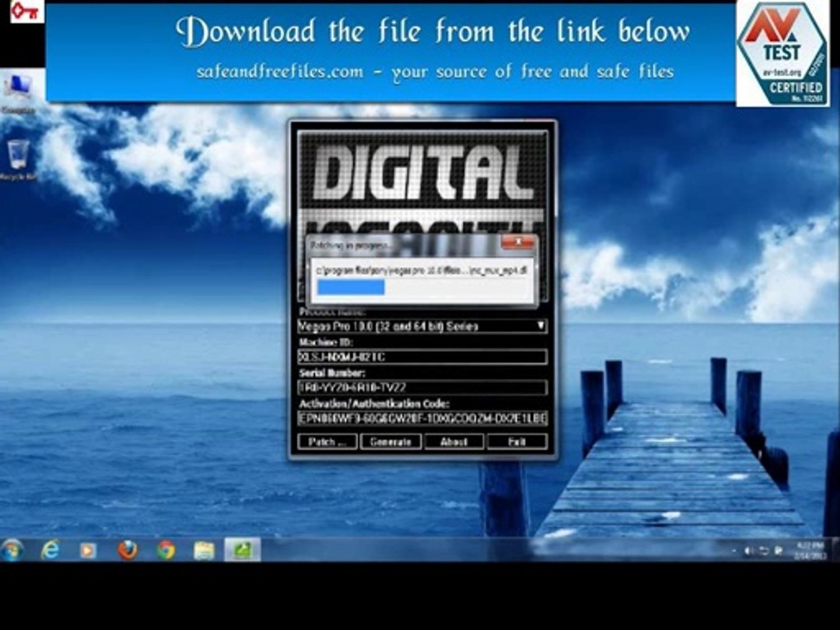Screen dimensions: 840x630
Task: Select the Serial Number field
Action: [x=422, y=387]
